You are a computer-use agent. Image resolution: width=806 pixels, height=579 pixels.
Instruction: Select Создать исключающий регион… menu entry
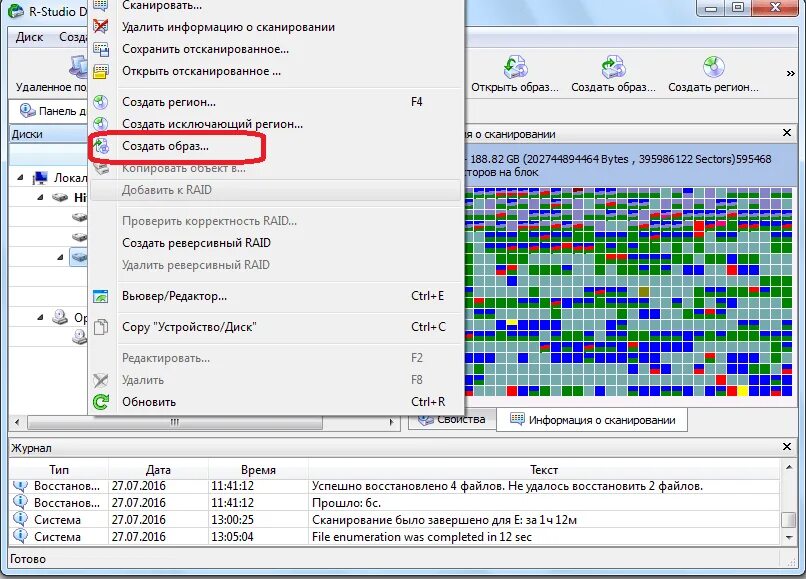[x=212, y=124]
